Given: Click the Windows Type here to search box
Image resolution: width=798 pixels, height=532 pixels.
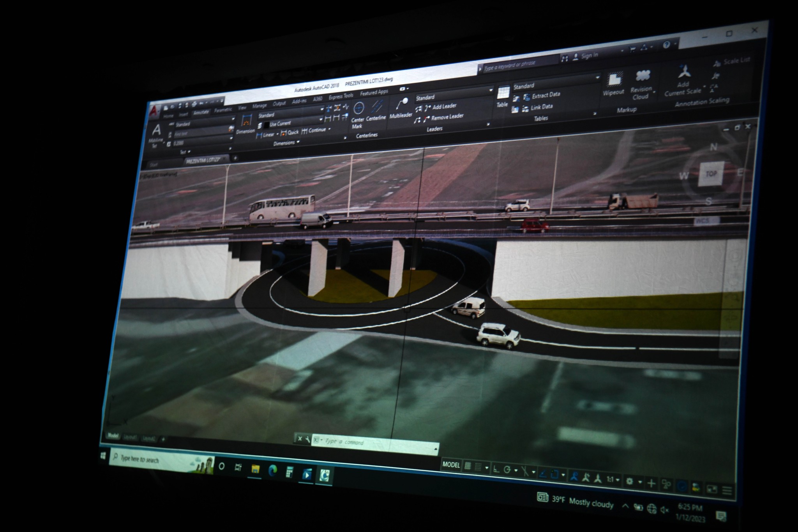Looking at the screenshot, I should tap(161, 460).
